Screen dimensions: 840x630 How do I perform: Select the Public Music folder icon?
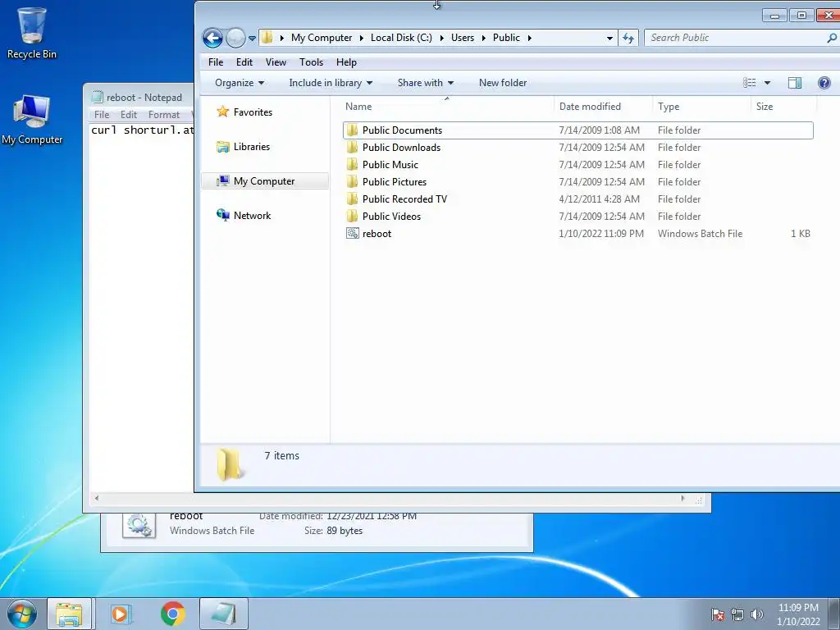click(x=352, y=164)
